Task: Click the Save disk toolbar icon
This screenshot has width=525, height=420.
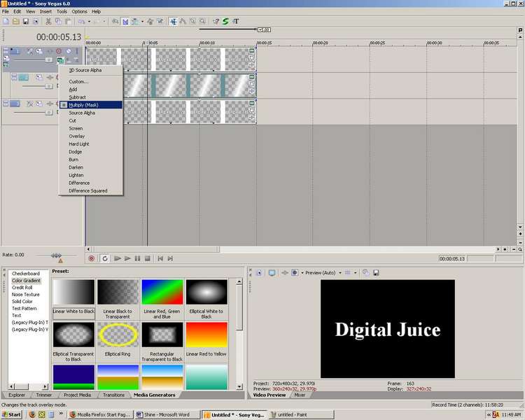Action: coord(26,22)
